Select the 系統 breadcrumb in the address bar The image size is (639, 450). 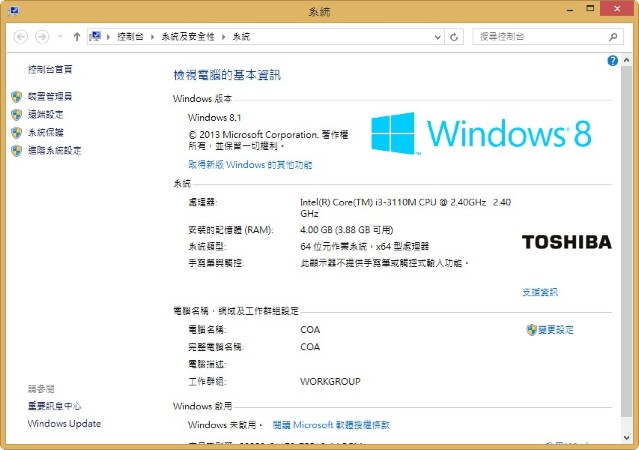241,37
